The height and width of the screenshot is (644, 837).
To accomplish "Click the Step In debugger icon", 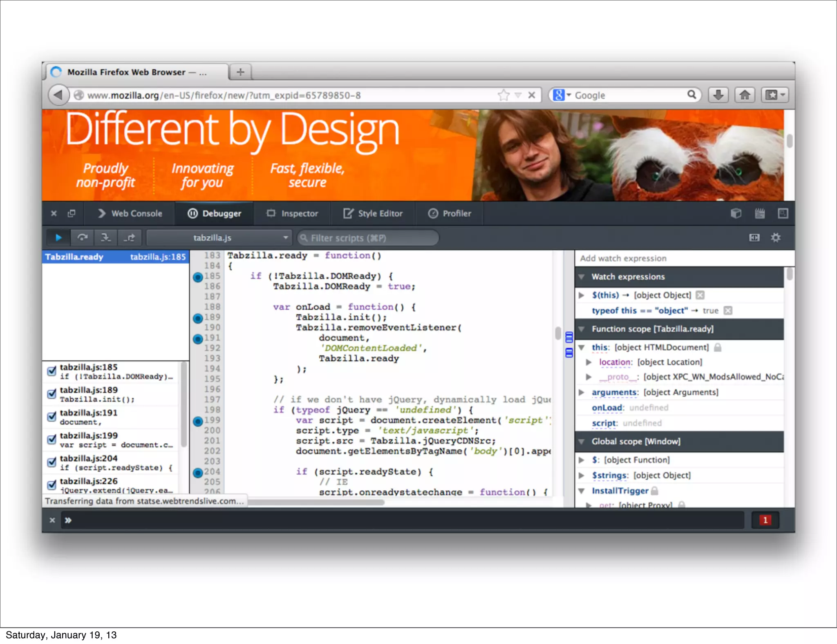I will point(106,237).
